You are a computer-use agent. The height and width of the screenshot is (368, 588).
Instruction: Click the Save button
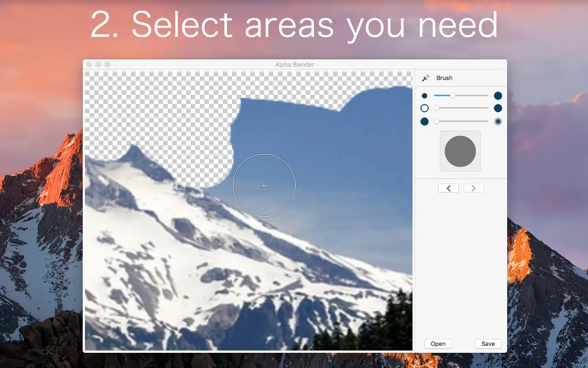(488, 344)
